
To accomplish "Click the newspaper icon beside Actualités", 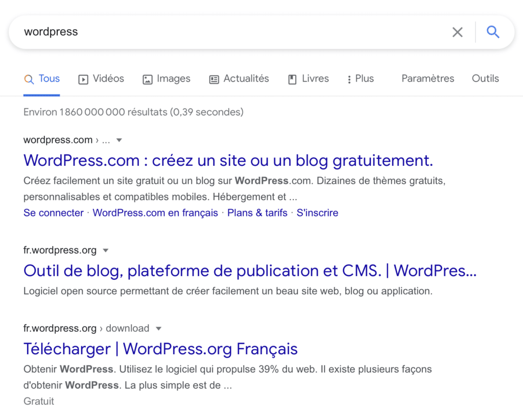I will [214, 79].
